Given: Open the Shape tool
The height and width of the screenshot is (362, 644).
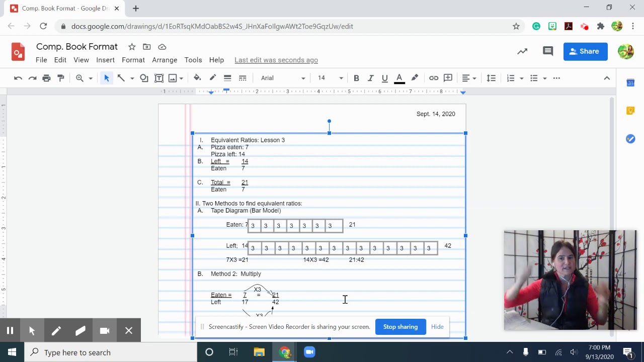Looking at the screenshot, I should (x=144, y=78).
